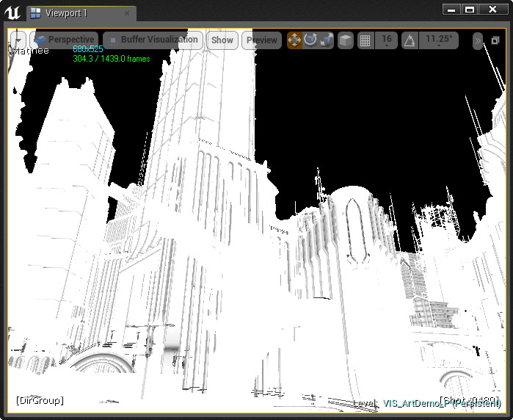The height and width of the screenshot is (420, 513).
Task: Open the grid snap size 16 dropdown
Action: click(387, 40)
